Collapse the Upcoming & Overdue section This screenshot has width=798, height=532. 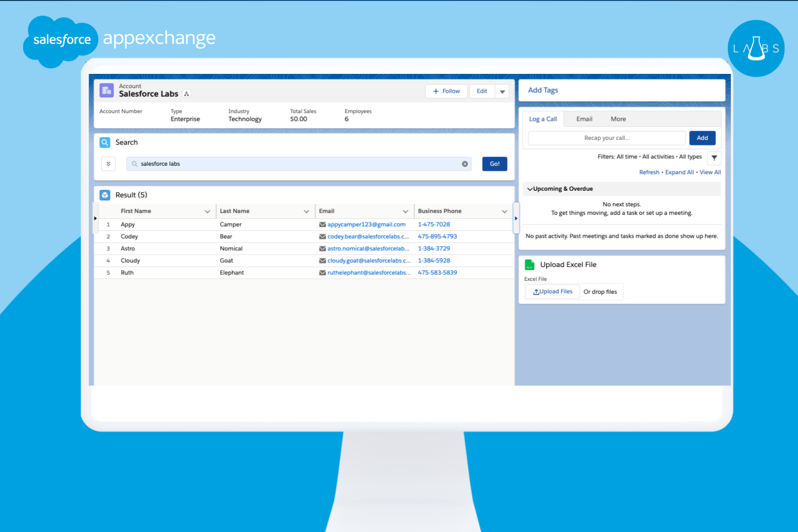coord(530,189)
